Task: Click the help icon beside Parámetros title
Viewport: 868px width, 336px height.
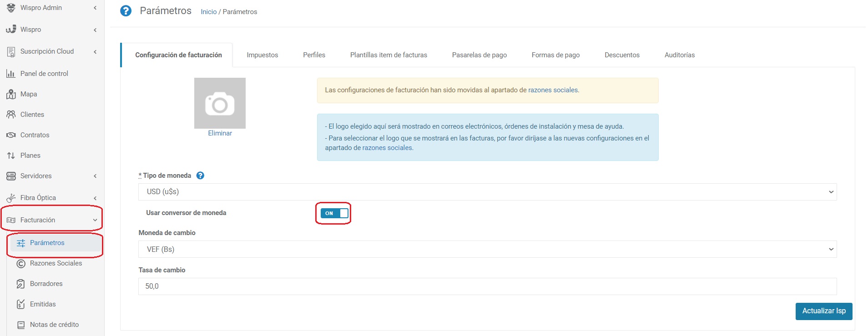Action: coord(126,11)
